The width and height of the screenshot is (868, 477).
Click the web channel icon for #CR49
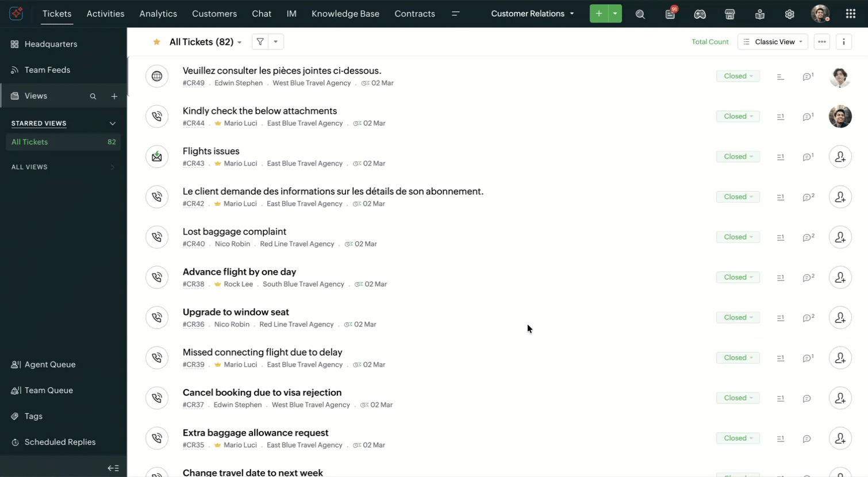156,76
